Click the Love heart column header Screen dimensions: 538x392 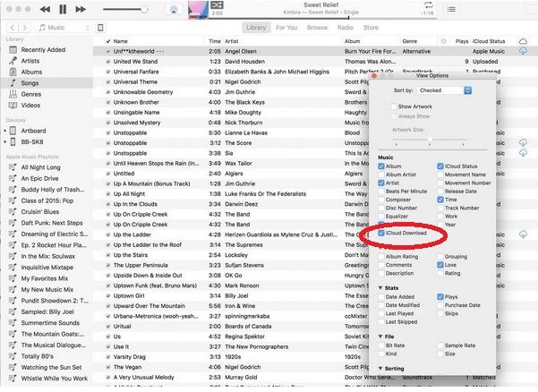444,41
